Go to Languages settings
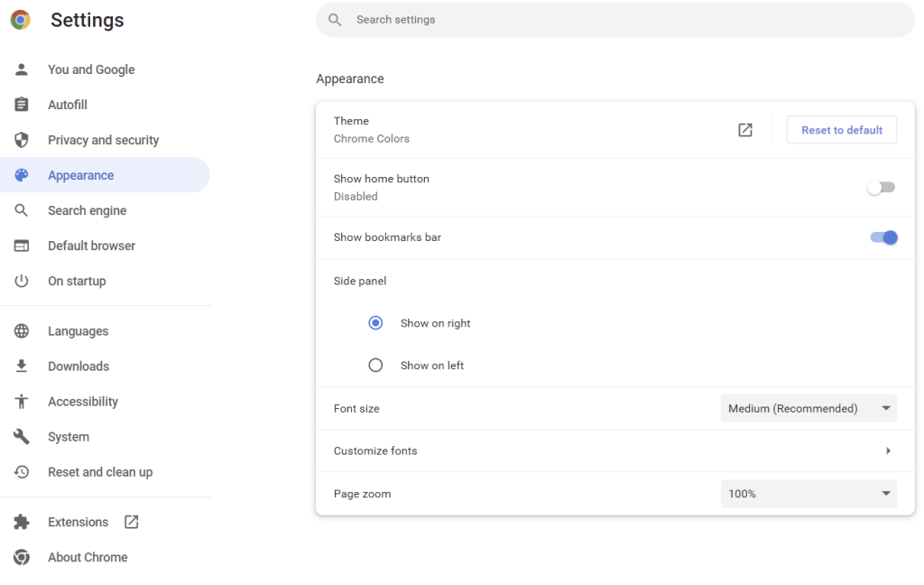Viewport: 924px width, 585px height. coord(78,331)
